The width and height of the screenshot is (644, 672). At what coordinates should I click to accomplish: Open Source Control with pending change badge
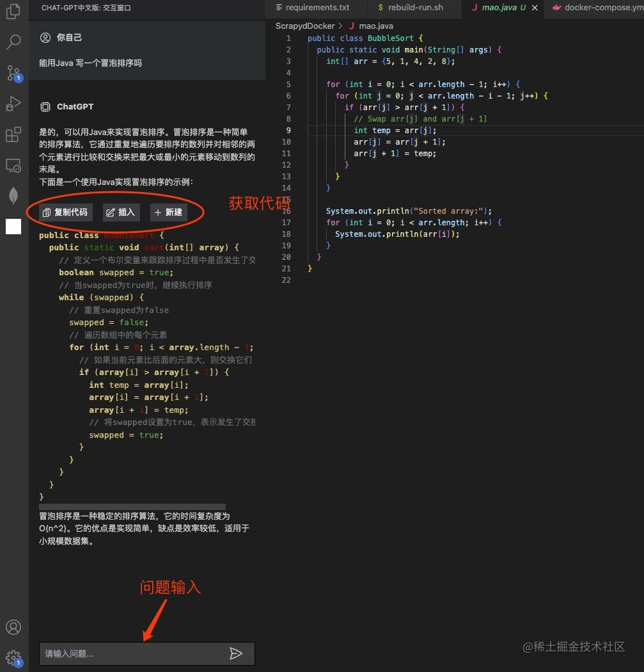[x=13, y=73]
